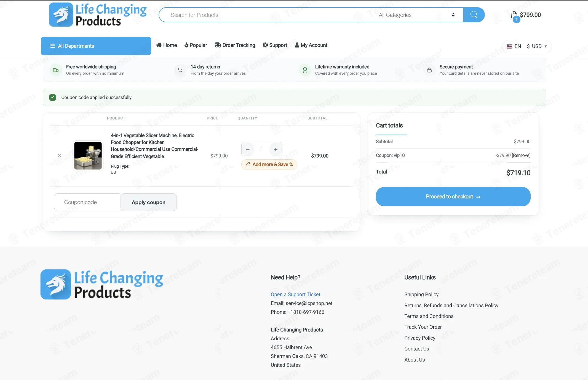
Task: Click the email service@lcpshop.net text
Action: (x=309, y=303)
